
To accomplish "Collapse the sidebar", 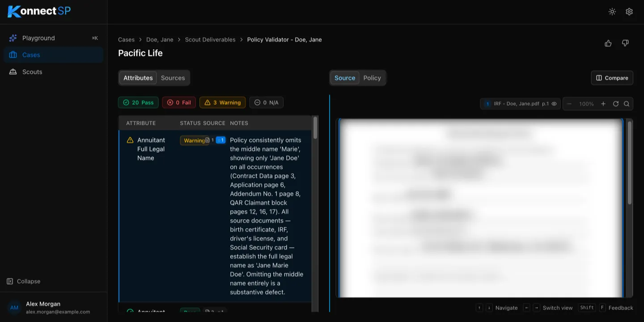I will (24, 281).
